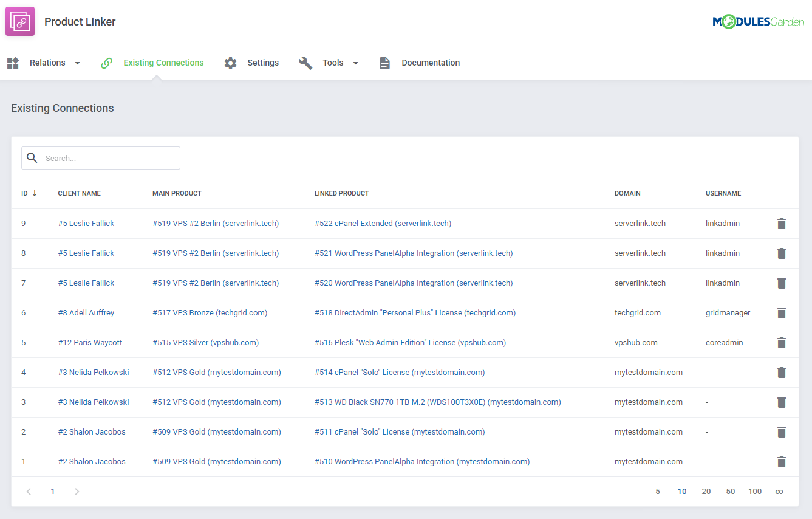Open client #12 Paris Waycott
This screenshot has width=812, height=519.
click(x=90, y=343)
